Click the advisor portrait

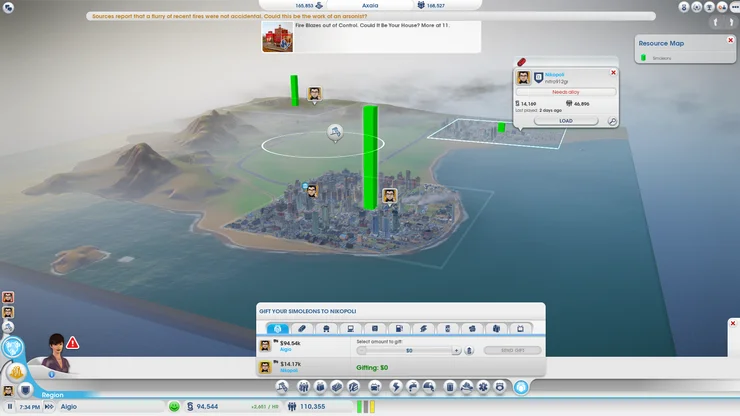click(57, 353)
